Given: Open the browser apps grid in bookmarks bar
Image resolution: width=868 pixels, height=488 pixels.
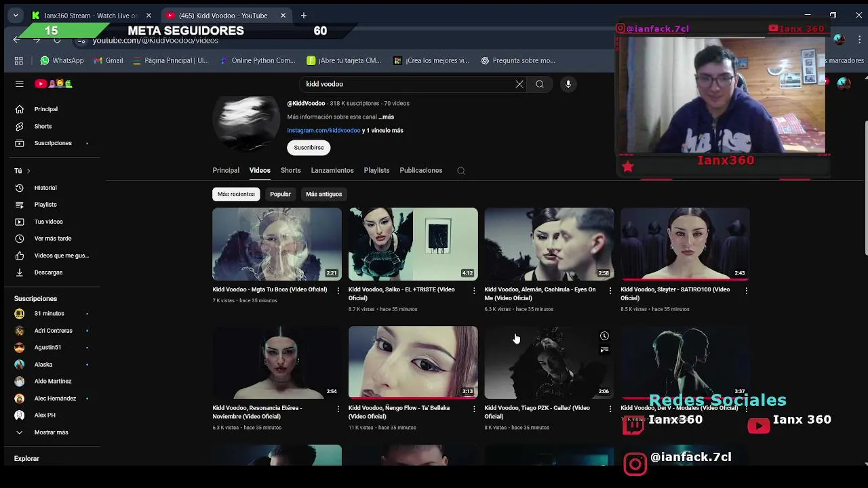Looking at the screenshot, I should (x=19, y=60).
